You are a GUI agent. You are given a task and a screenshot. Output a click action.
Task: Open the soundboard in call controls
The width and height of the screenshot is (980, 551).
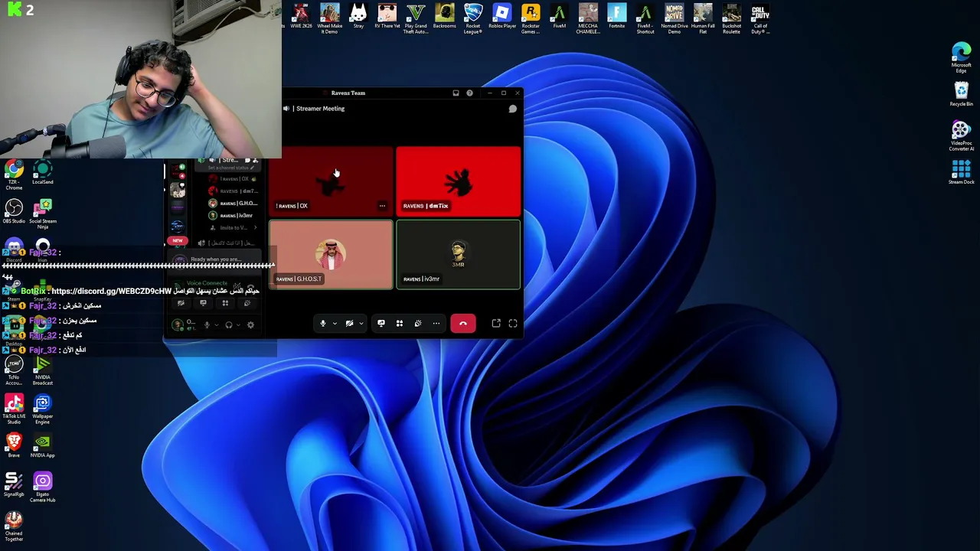click(418, 324)
